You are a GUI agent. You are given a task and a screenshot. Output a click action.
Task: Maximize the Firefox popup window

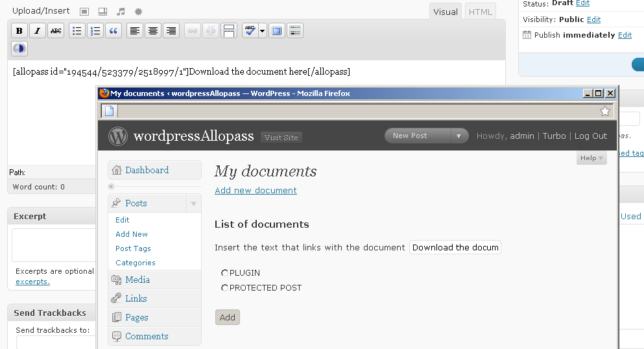(x=599, y=93)
